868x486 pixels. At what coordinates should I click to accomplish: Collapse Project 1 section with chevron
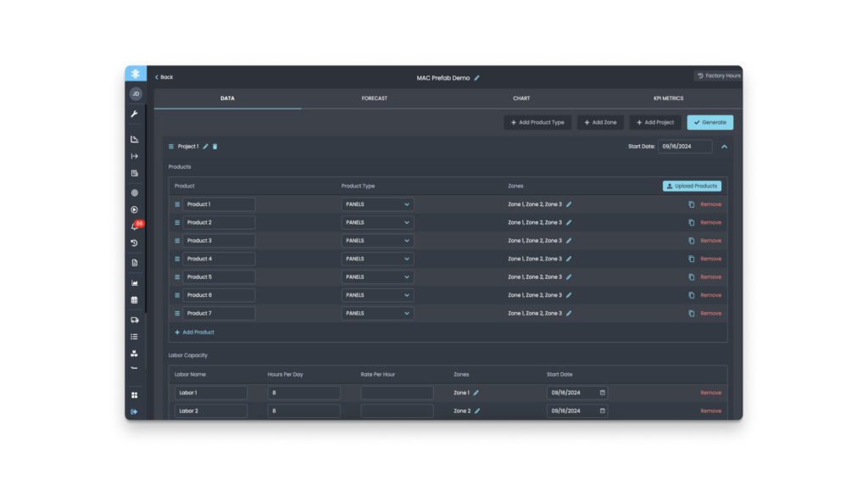(x=724, y=146)
